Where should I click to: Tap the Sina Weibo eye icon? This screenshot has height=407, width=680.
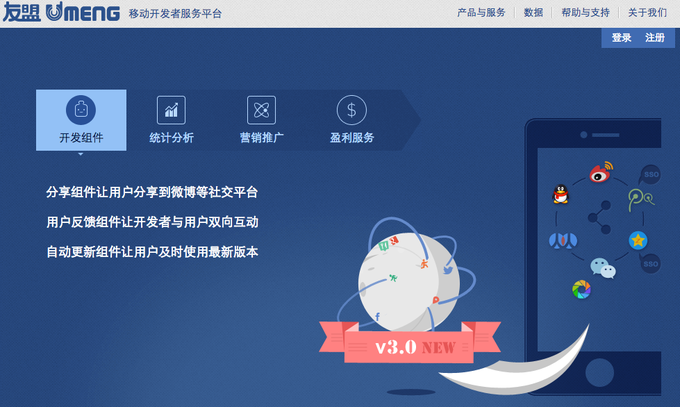601,172
